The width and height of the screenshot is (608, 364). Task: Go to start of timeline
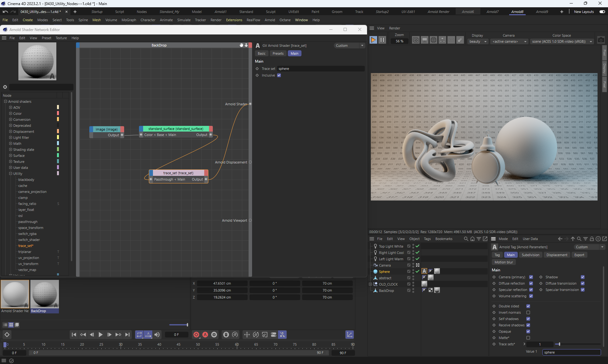74,335
